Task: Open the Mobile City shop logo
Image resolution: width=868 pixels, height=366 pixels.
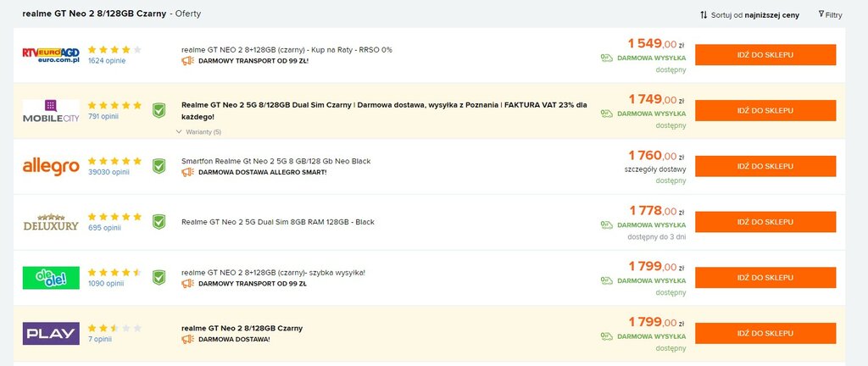Action: click(51, 111)
